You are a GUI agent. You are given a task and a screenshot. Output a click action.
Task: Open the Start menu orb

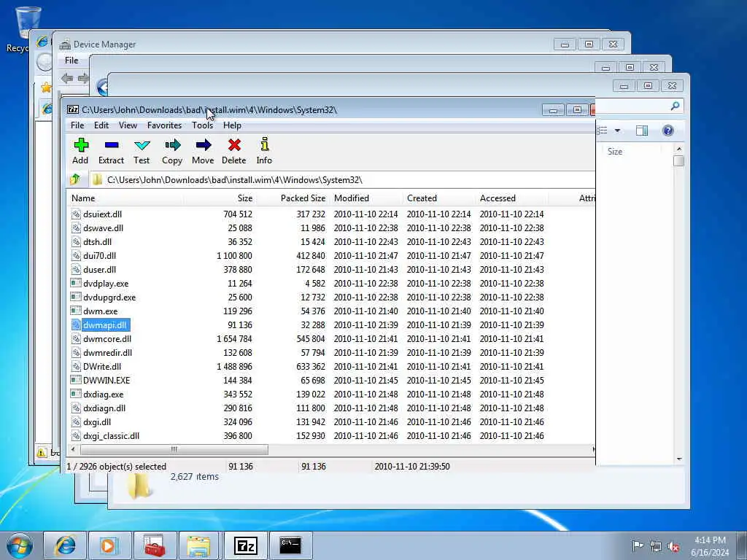tap(20, 545)
